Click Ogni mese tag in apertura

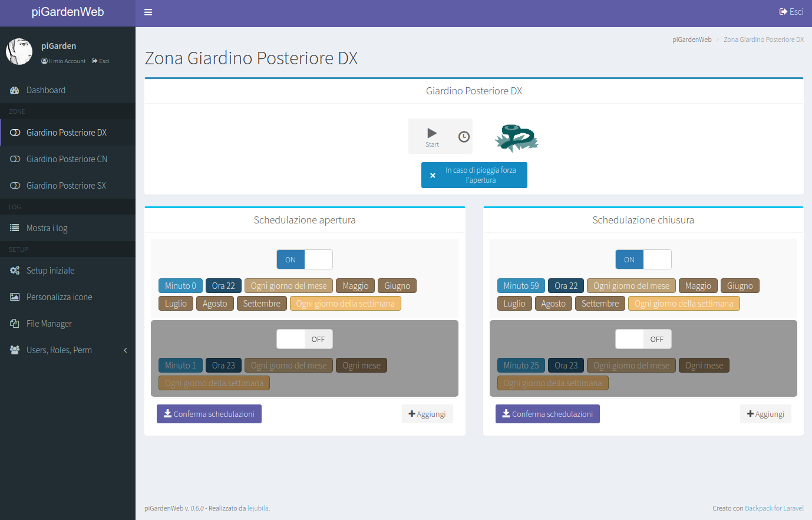[362, 366]
